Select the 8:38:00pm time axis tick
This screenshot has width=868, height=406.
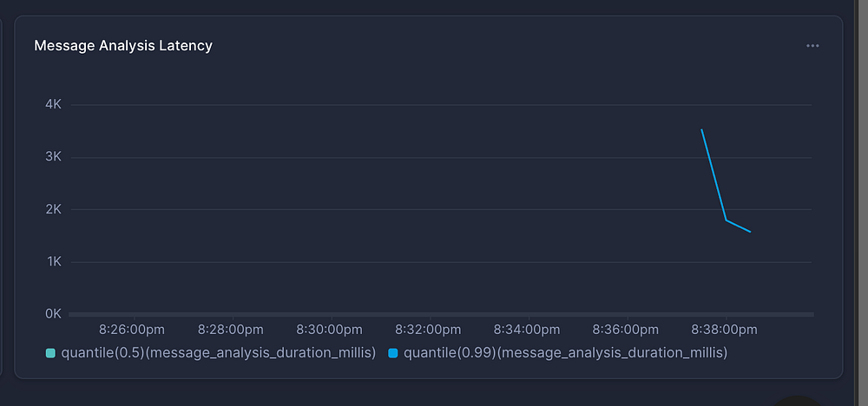pyautogui.click(x=724, y=330)
